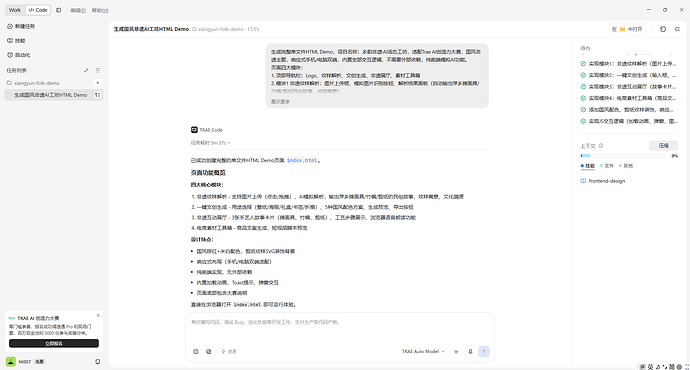Start voice input with microphone icon
The image size is (690, 370).
(470, 352)
